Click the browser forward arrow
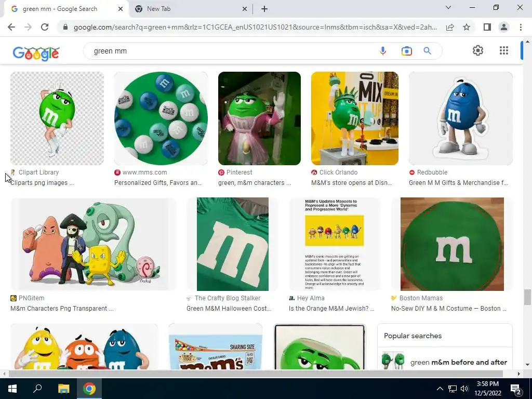532x399 pixels. tap(28, 27)
